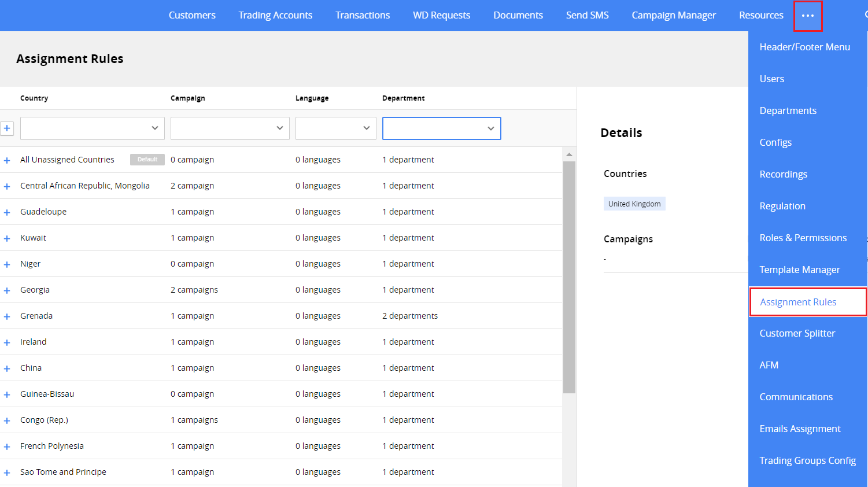The height and width of the screenshot is (487, 868).
Task: Click the plus icon next to Georgia
Action: pyautogui.click(x=7, y=289)
